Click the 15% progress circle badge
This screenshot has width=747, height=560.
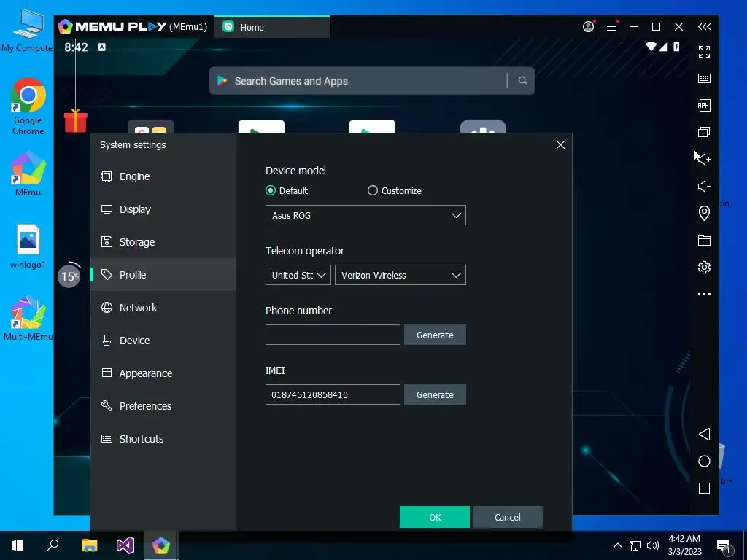click(69, 276)
